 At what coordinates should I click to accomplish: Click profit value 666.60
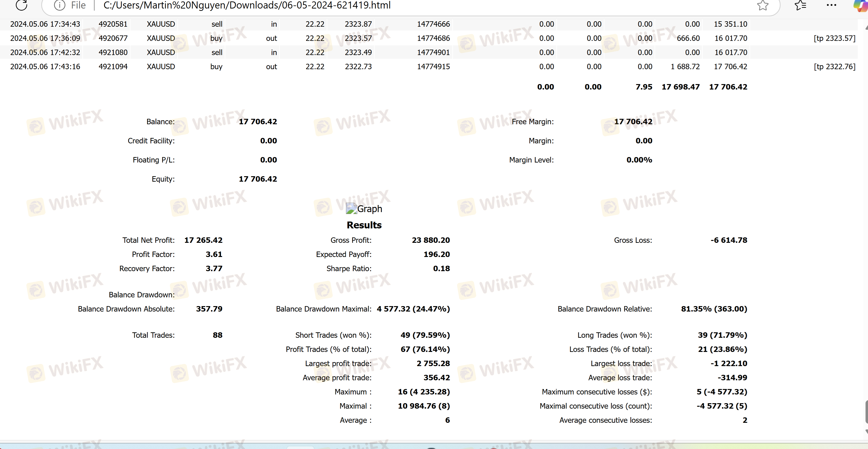[688, 38]
